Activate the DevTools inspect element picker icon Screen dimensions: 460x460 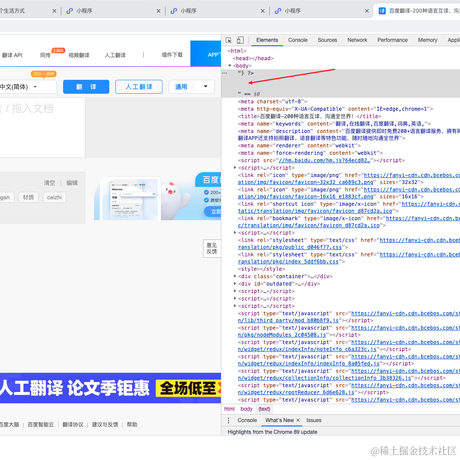(x=229, y=40)
